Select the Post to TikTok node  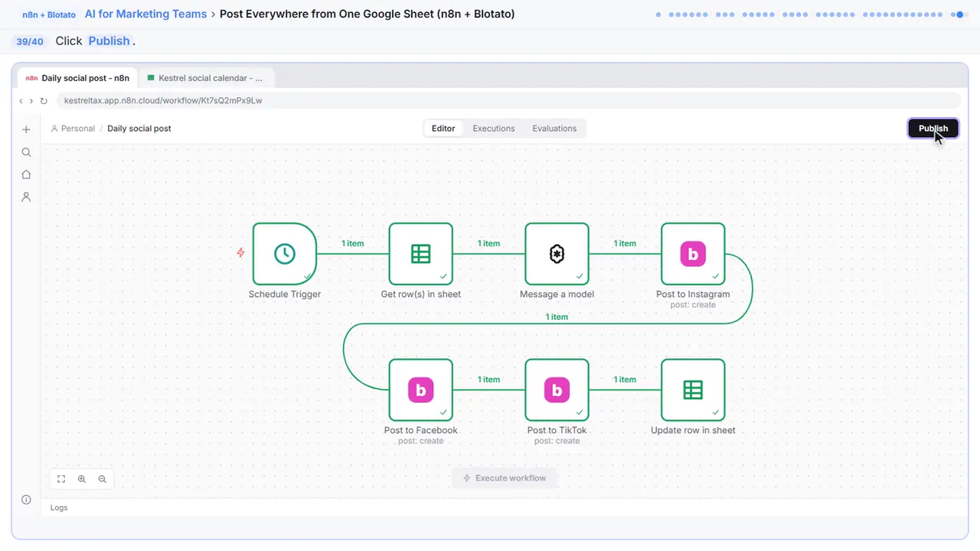pyautogui.click(x=557, y=390)
